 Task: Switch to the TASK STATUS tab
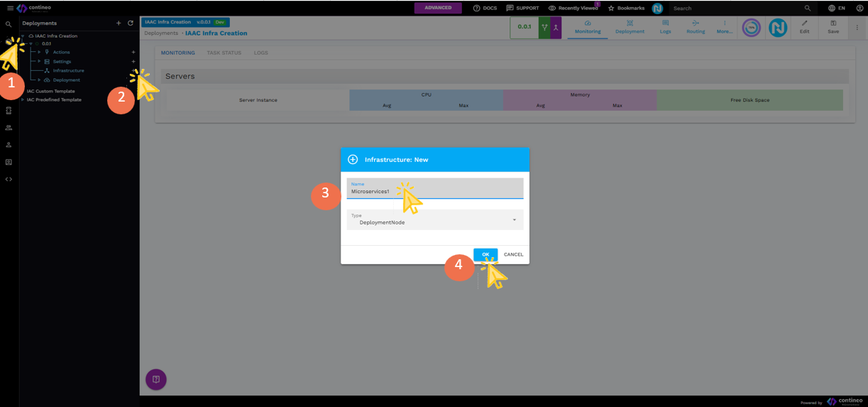pos(224,53)
